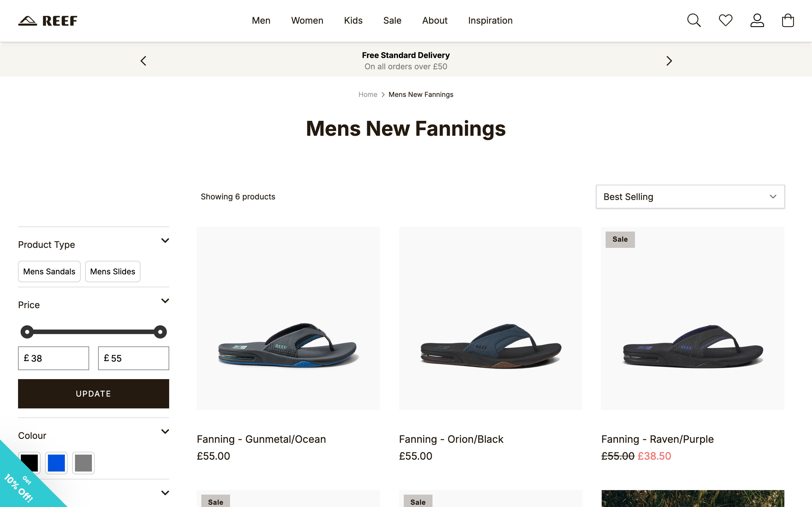View your wishlist via the heart icon
Image resolution: width=812 pixels, height=507 pixels.
725,21
